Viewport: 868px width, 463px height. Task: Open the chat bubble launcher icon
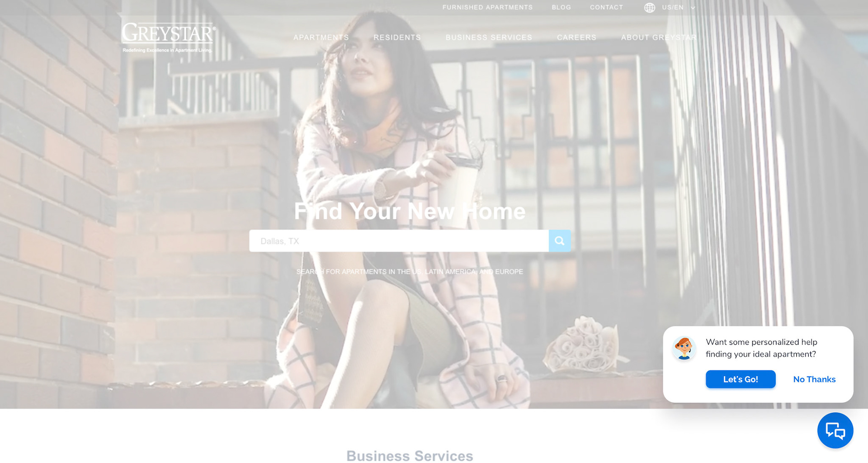tap(835, 430)
